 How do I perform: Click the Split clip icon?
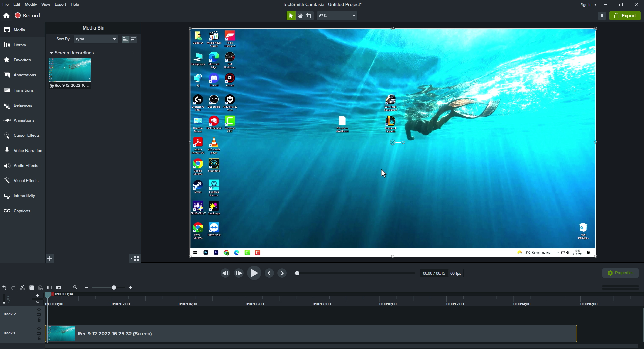coord(50,288)
